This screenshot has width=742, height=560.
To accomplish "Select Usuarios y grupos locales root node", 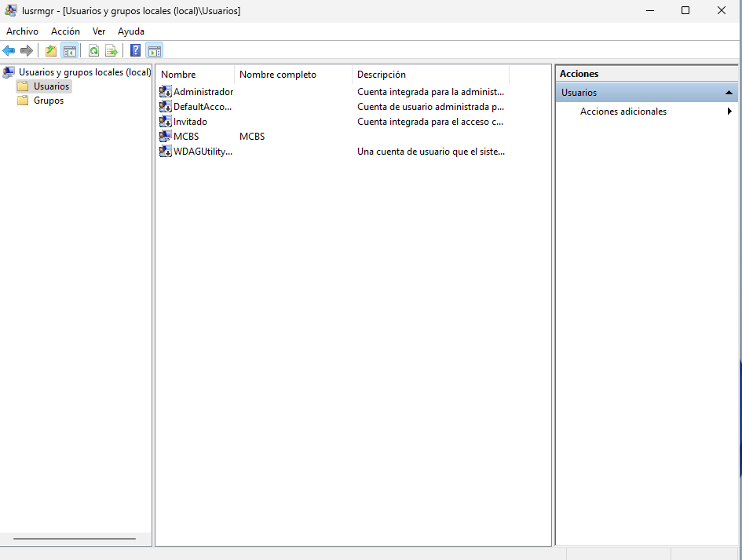I will pyautogui.click(x=84, y=72).
